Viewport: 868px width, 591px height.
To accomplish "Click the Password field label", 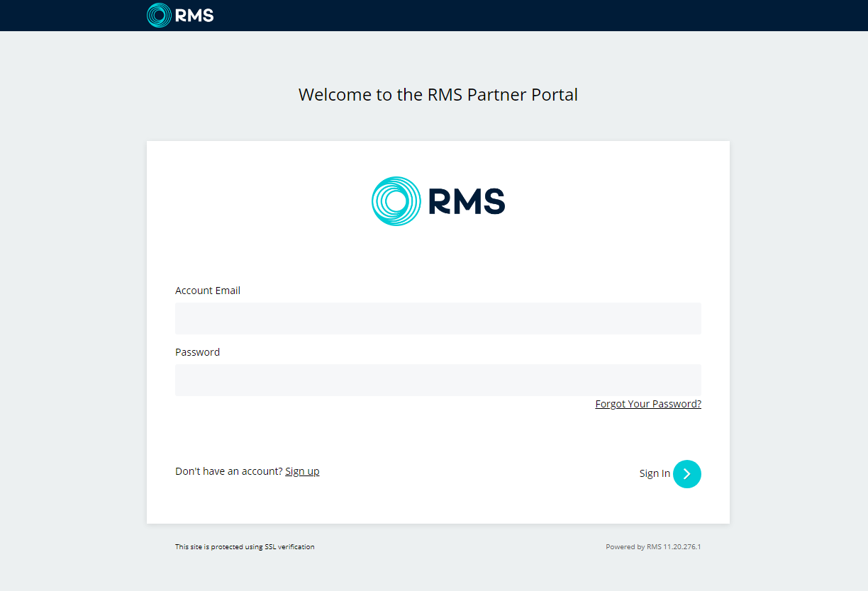I will click(x=197, y=352).
